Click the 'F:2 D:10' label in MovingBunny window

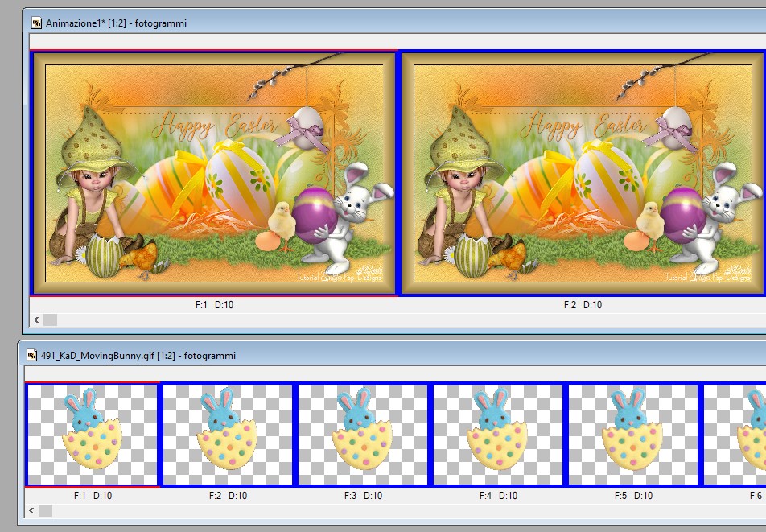point(229,495)
